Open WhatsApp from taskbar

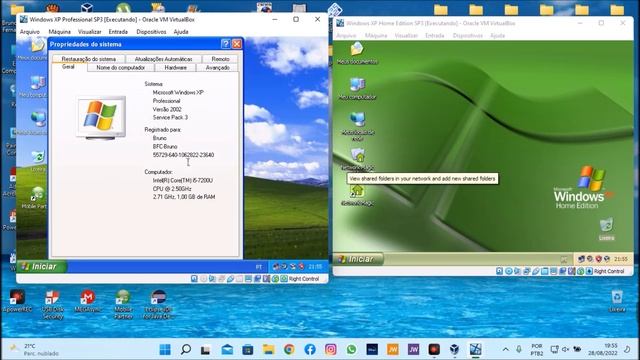pyautogui.click(x=351, y=349)
